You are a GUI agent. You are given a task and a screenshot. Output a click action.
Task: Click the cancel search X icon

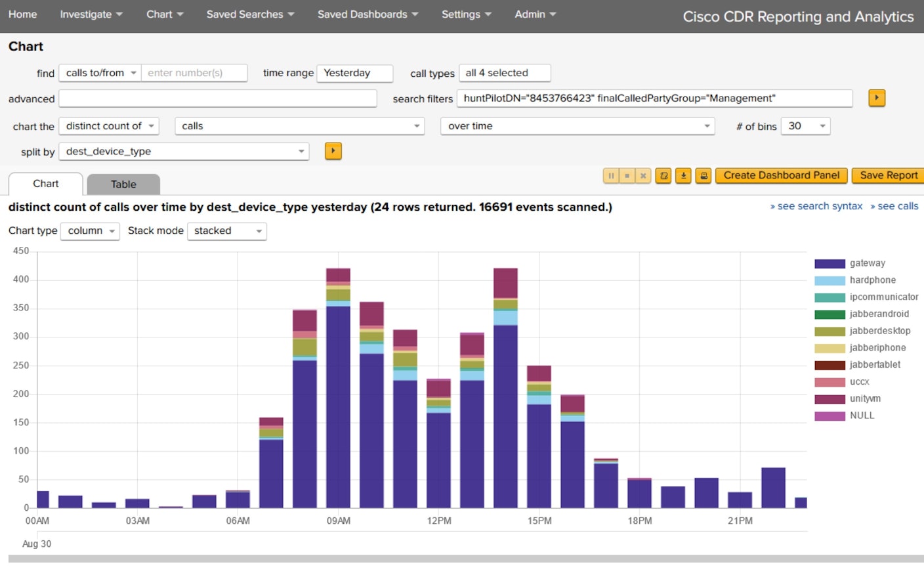coord(643,176)
